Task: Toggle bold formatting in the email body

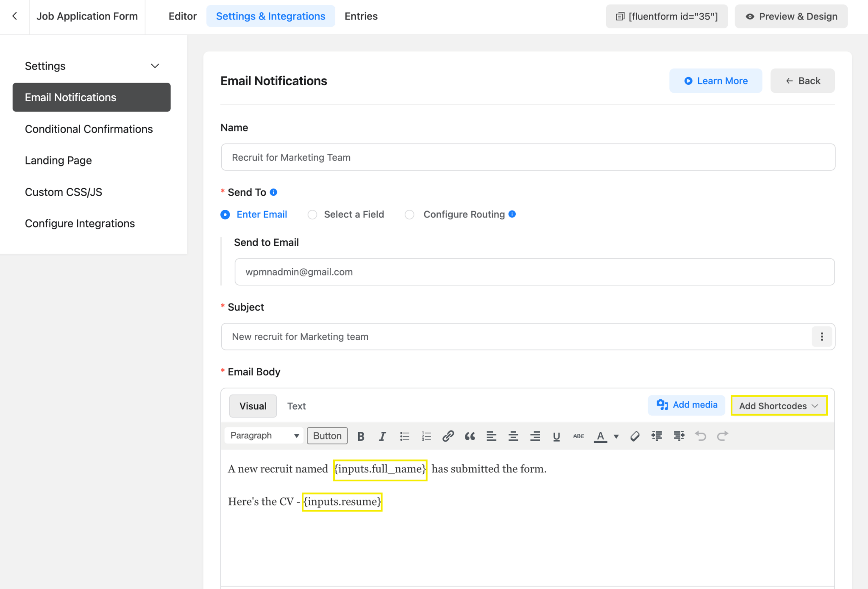Action: pyautogui.click(x=360, y=436)
